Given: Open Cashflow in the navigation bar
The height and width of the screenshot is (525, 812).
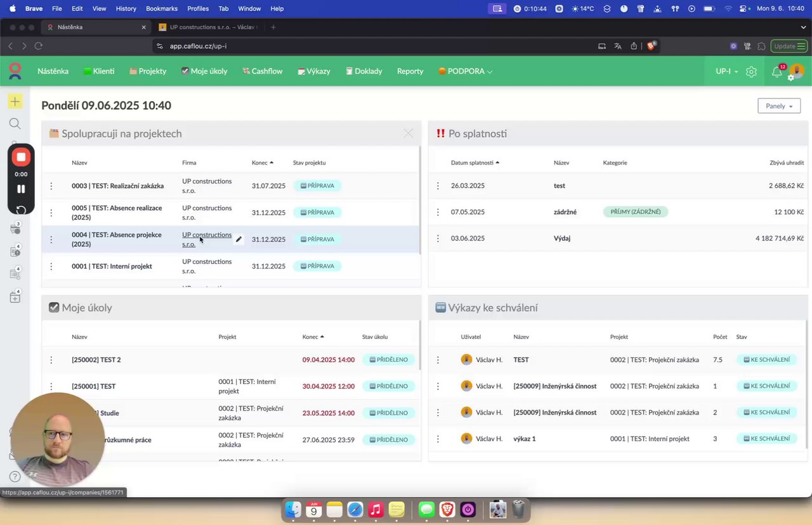Looking at the screenshot, I should click(262, 71).
